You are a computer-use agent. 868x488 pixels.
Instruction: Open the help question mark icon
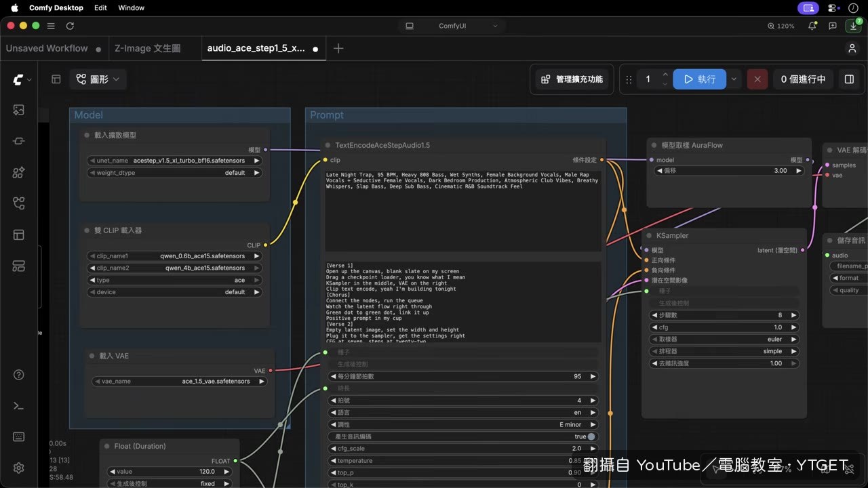(18, 375)
